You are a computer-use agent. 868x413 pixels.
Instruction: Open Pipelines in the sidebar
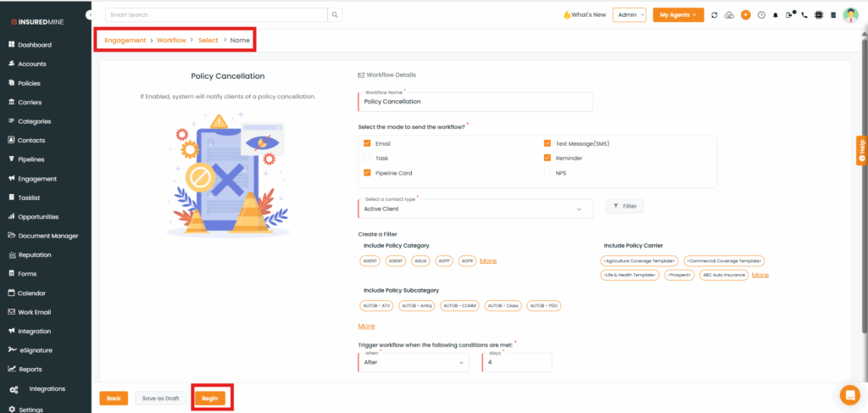point(31,159)
